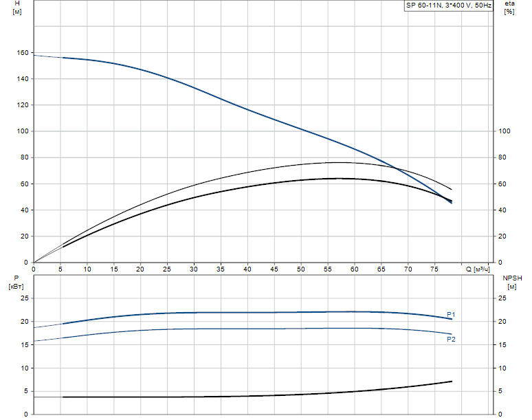Click the 25 tick on NPSH axis
The height and width of the screenshot is (420, 532).
pyautogui.click(x=502, y=298)
